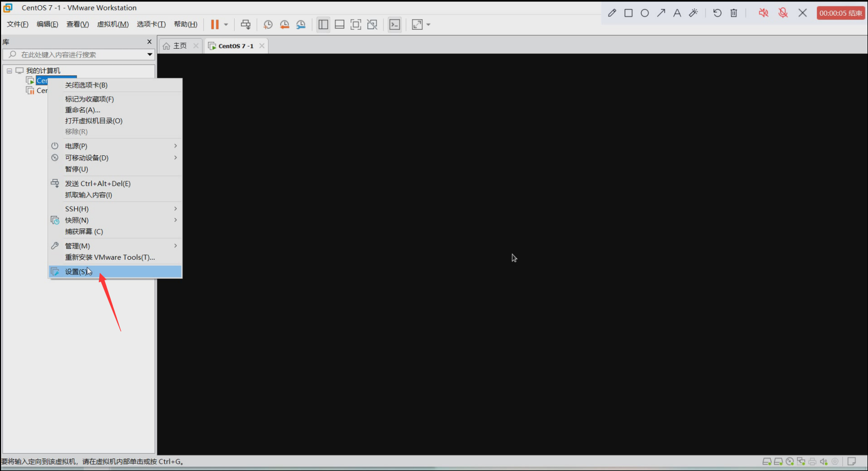868x471 pixels.
Task: Expand the 快照(N) submenu
Action: tap(115, 220)
